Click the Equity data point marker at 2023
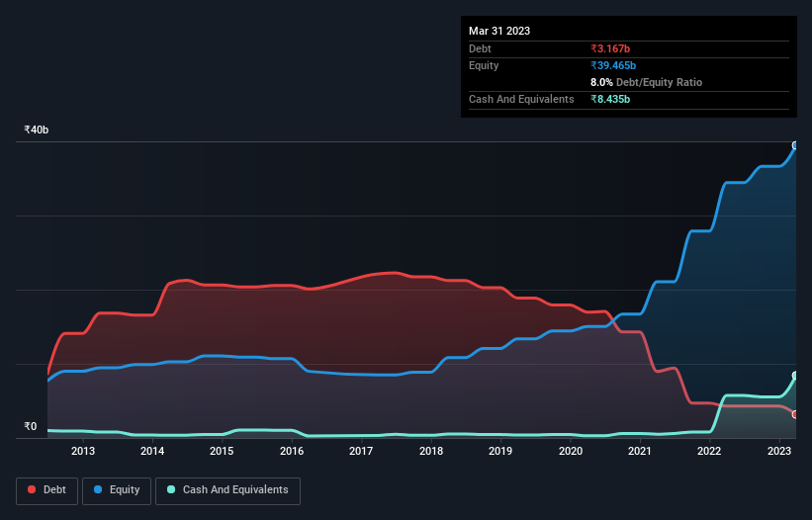 (796, 145)
